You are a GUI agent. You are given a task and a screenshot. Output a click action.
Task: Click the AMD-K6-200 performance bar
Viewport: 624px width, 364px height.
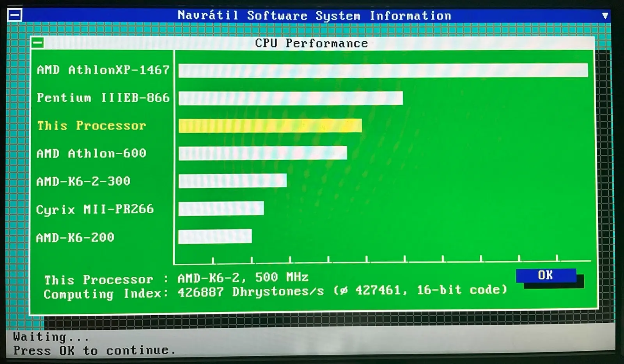pos(215,236)
